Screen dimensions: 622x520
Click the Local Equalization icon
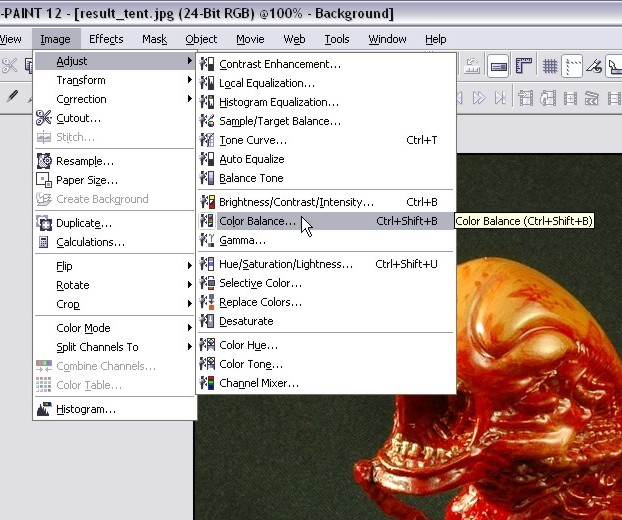tap(207, 83)
